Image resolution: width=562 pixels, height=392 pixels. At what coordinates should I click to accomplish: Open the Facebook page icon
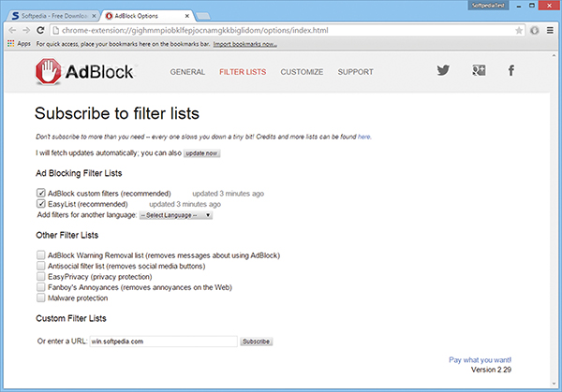pyautogui.click(x=511, y=71)
